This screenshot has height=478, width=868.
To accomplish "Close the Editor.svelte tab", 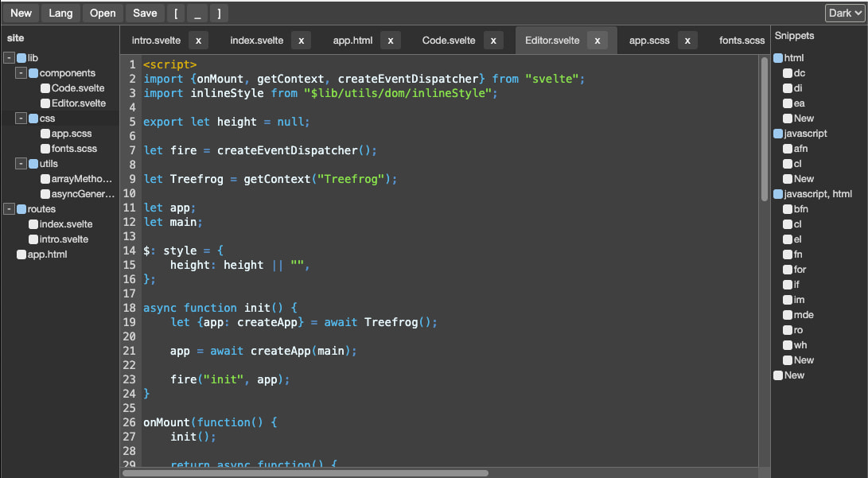I will click(x=597, y=41).
